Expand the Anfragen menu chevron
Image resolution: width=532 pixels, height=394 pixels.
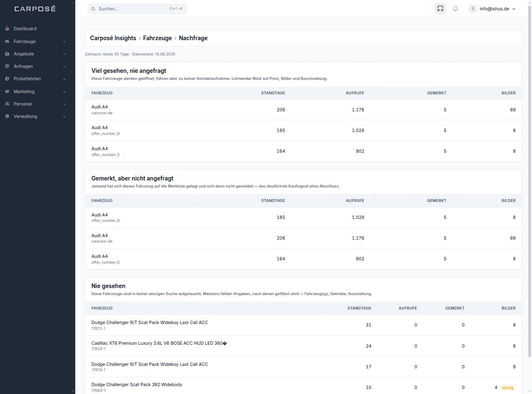click(64, 66)
